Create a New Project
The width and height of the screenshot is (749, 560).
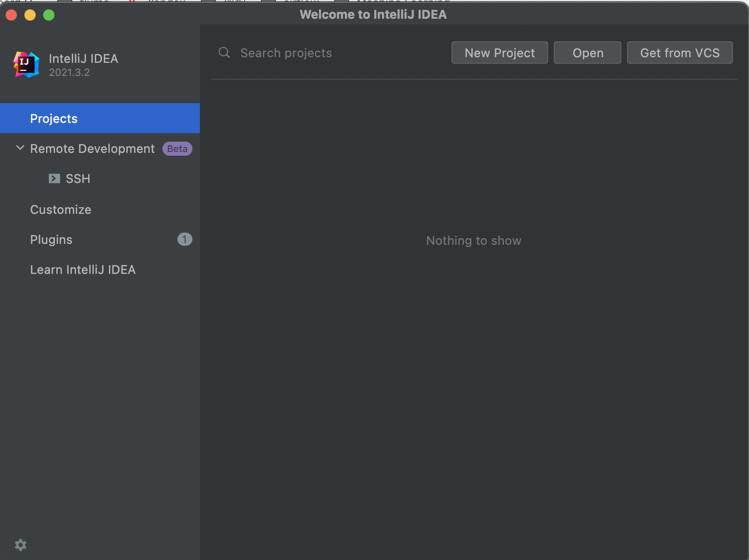(500, 53)
